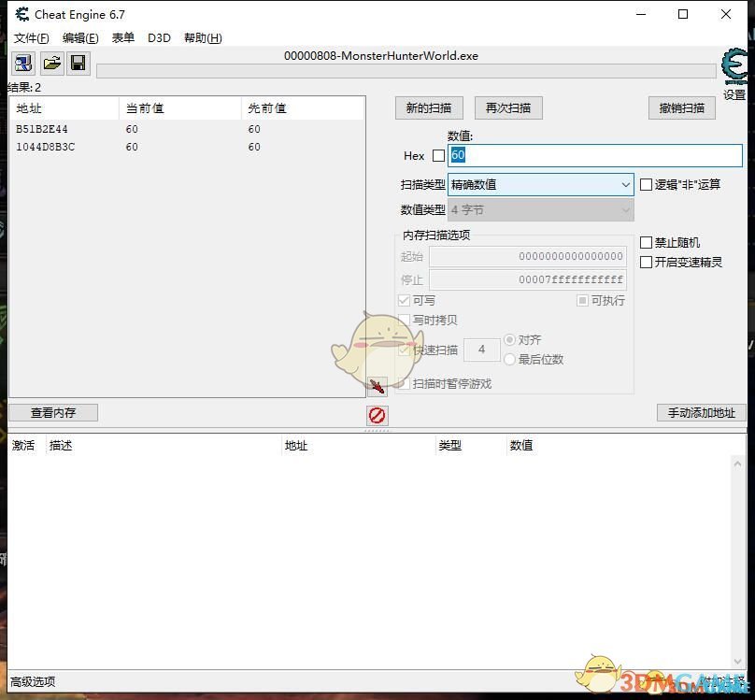Image resolution: width=755 pixels, height=700 pixels.
Task: Open the 表单 menu
Action: pyautogui.click(x=122, y=38)
